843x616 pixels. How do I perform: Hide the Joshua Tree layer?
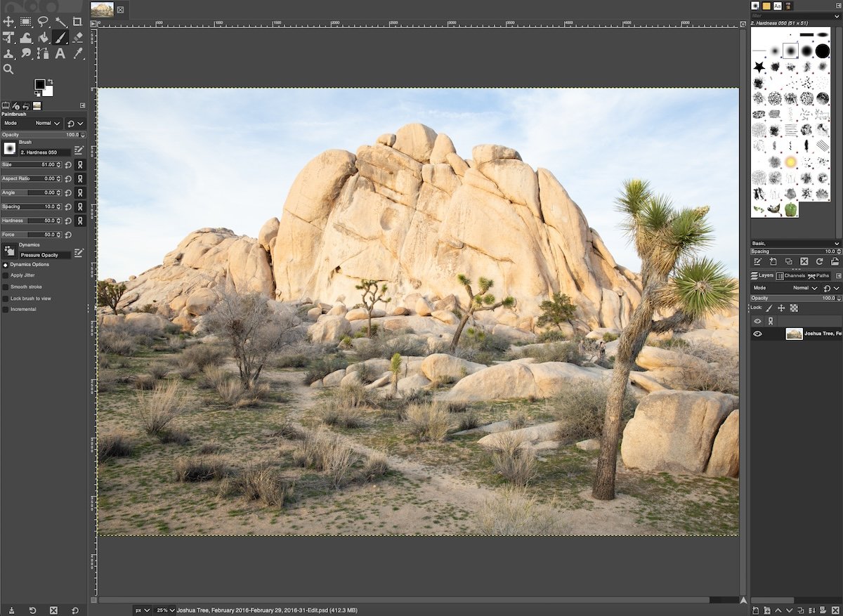(757, 333)
